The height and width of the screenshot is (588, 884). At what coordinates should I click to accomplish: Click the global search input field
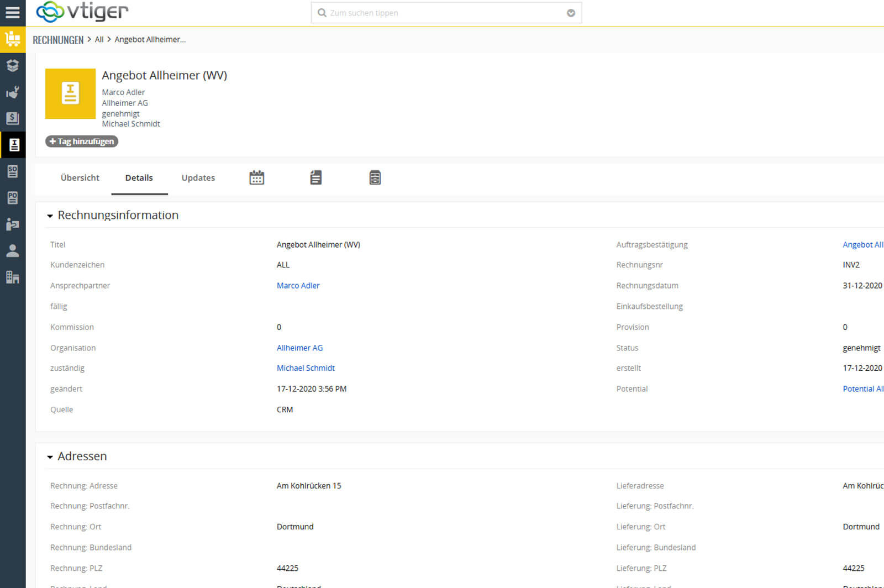pos(442,13)
